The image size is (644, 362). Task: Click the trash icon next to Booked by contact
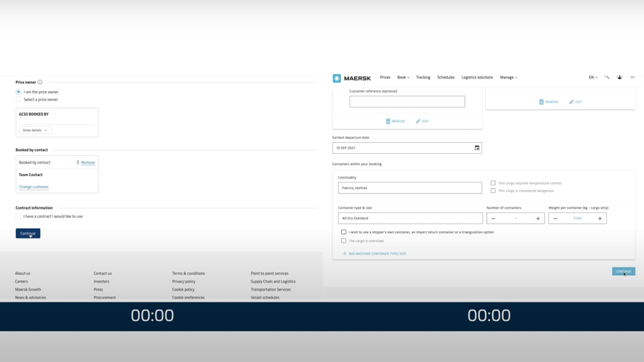coord(78,163)
